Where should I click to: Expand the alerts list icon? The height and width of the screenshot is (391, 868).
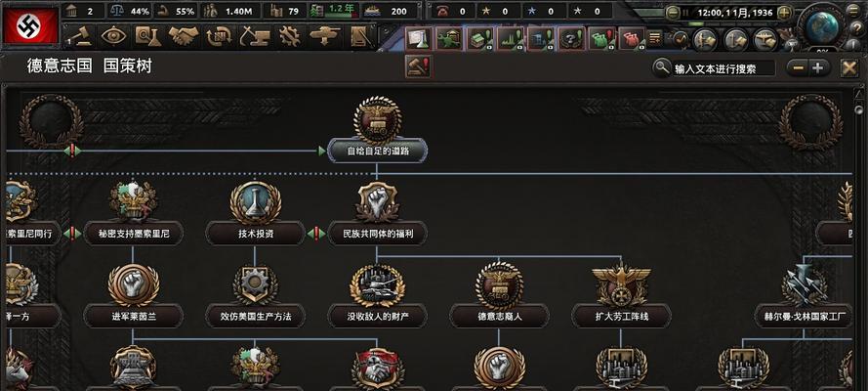point(655,38)
